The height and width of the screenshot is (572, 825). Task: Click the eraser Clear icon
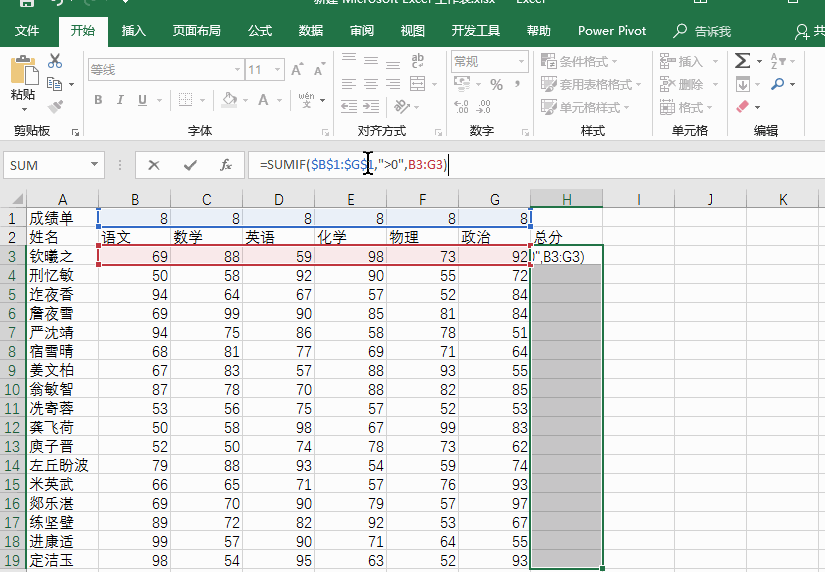coord(742,107)
